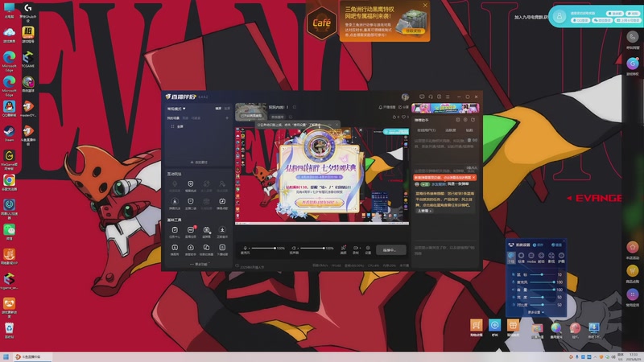Click the 直播中 live status button

click(x=391, y=250)
